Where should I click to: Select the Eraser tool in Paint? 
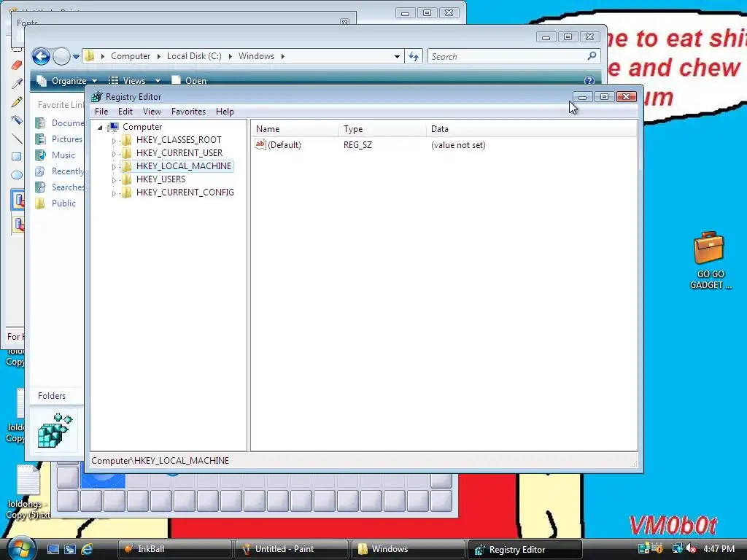[17, 65]
